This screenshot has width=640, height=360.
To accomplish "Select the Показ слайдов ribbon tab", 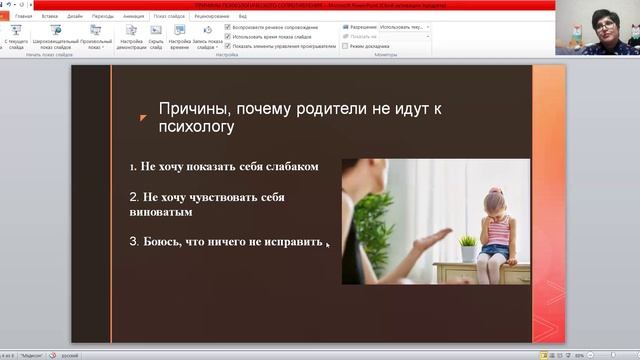I will point(169,16).
